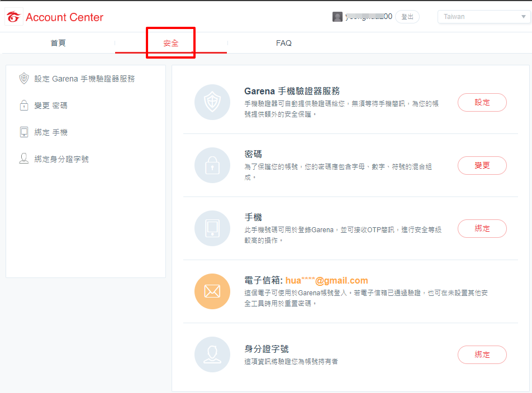Click the phone icon beside 綁定 手機
Image resolution: width=532 pixels, height=393 pixels.
pyautogui.click(x=23, y=132)
